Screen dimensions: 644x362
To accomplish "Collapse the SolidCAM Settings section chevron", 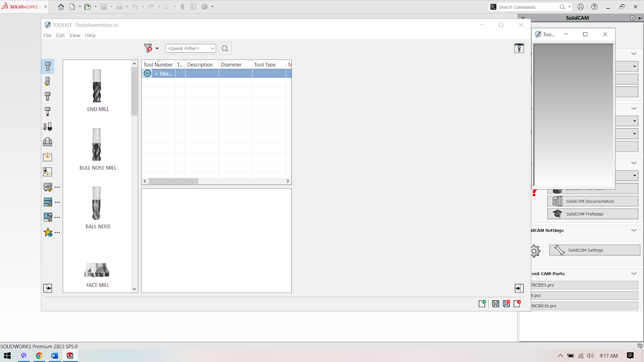I will point(634,230).
